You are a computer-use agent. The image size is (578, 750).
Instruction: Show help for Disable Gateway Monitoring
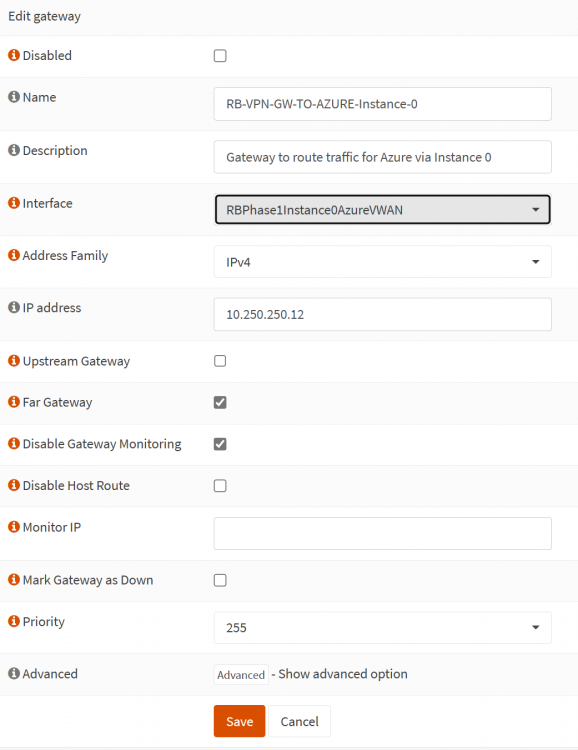point(14,443)
